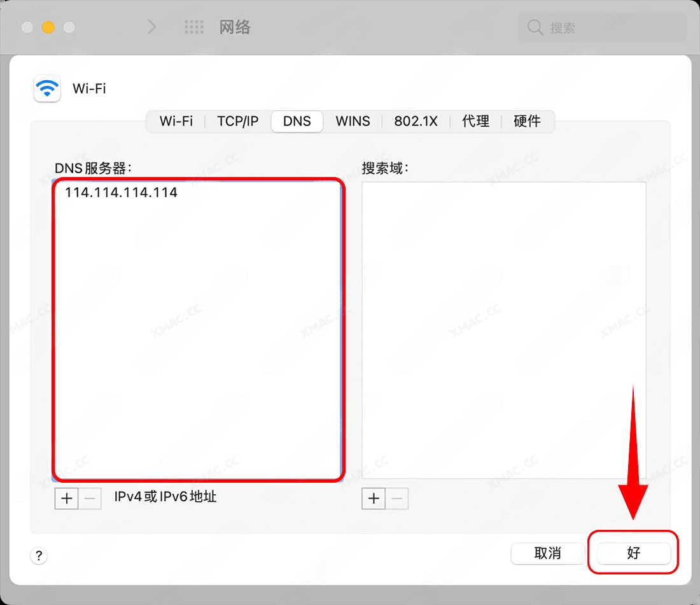
Task: Click the plus icon under DNS 服务器 list
Action: pyautogui.click(x=66, y=499)
